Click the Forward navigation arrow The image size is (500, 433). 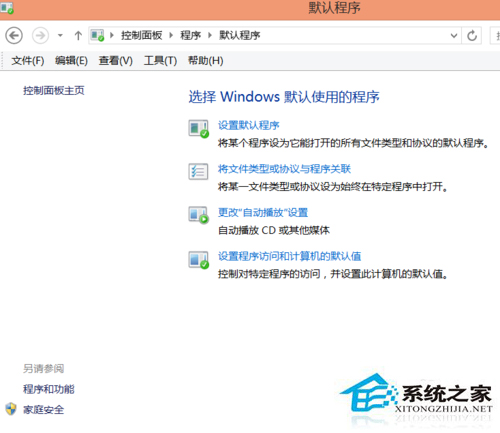pyautogui.click(x=40, y=35)
